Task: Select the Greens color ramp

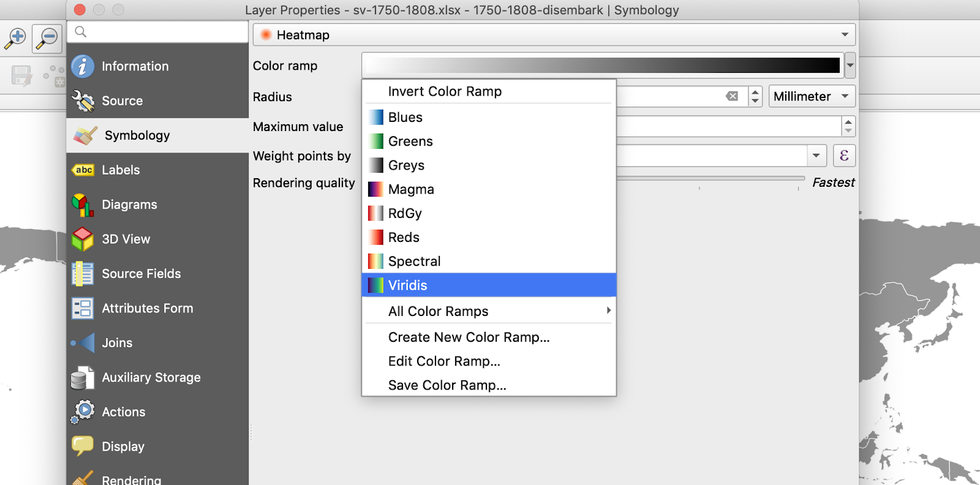Action: (x=489, y=141)
